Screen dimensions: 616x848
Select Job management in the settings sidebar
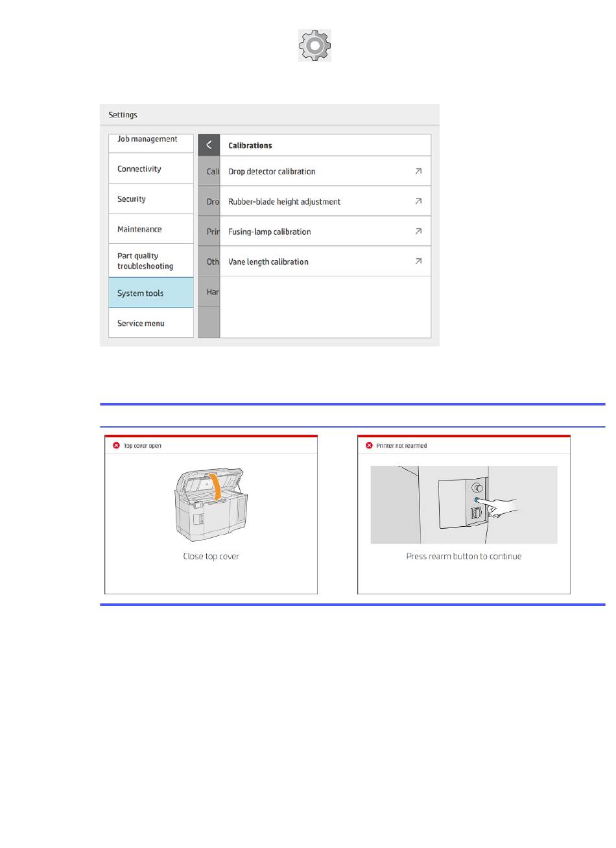click(x=147, y=139)
